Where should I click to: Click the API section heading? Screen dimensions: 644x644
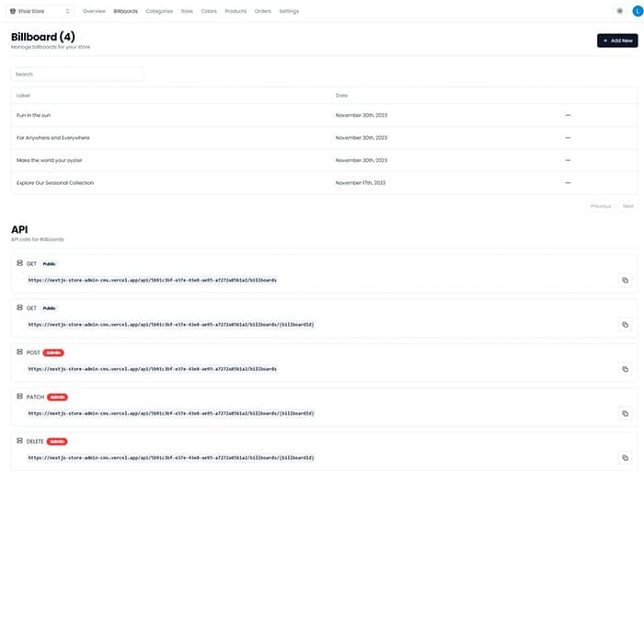point(19,230)
